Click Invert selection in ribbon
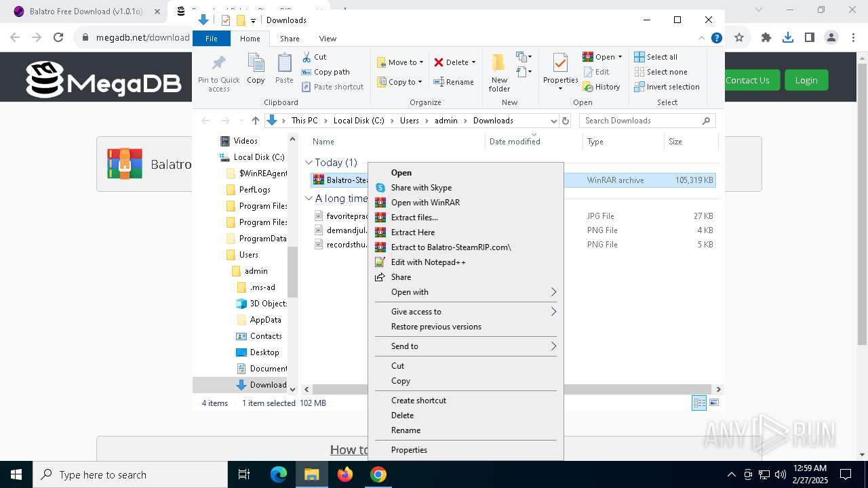 pos(667,87)
